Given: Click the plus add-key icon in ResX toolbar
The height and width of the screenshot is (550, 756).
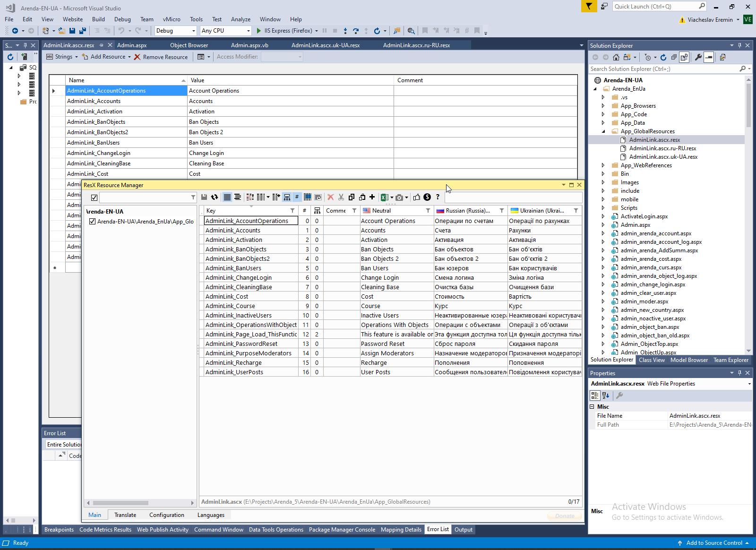Looking at the screenshot, I should coord(372,197).
